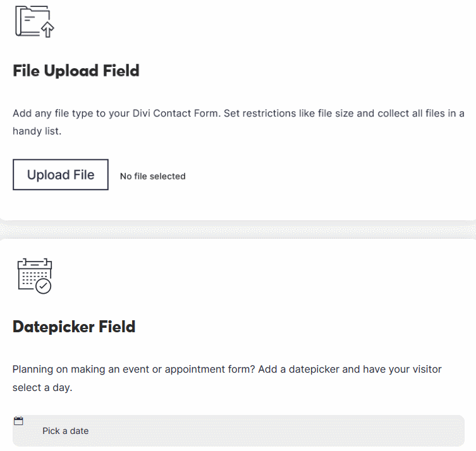Image resolution: width=476 pixels, height=451 pixels.
Task: Click the document lines inside the folder icon
Action: [x=30, y=18]
